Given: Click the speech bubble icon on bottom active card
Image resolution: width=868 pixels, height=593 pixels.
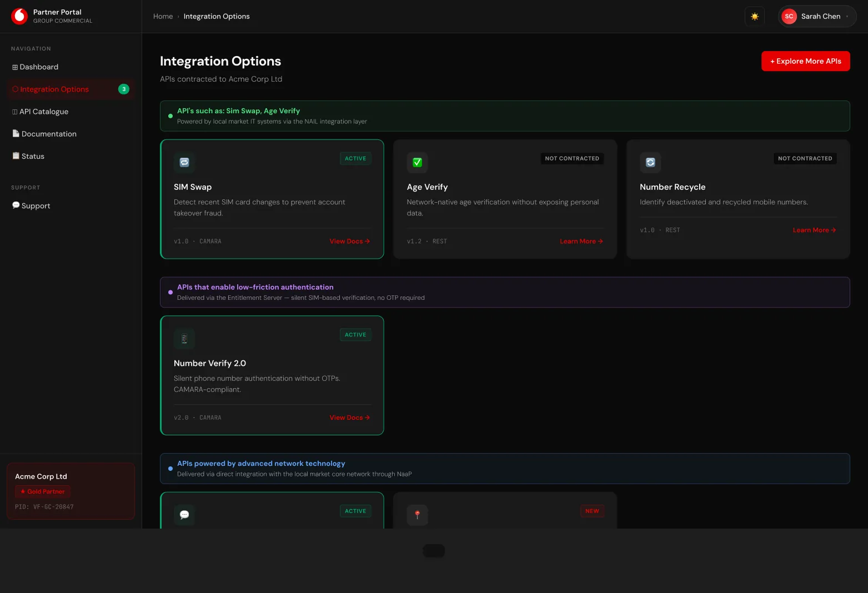Looking at the screenshot, I should pos(184,515).
